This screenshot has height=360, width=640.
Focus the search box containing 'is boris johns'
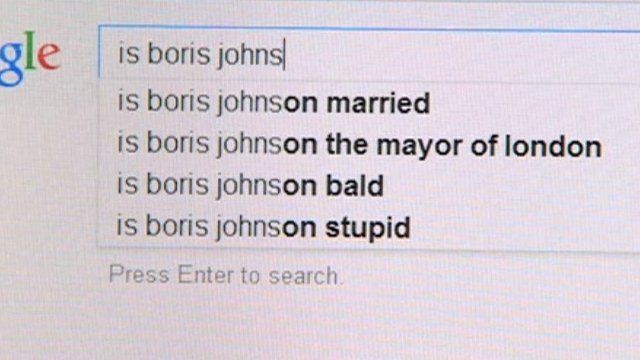click(369, 54)
